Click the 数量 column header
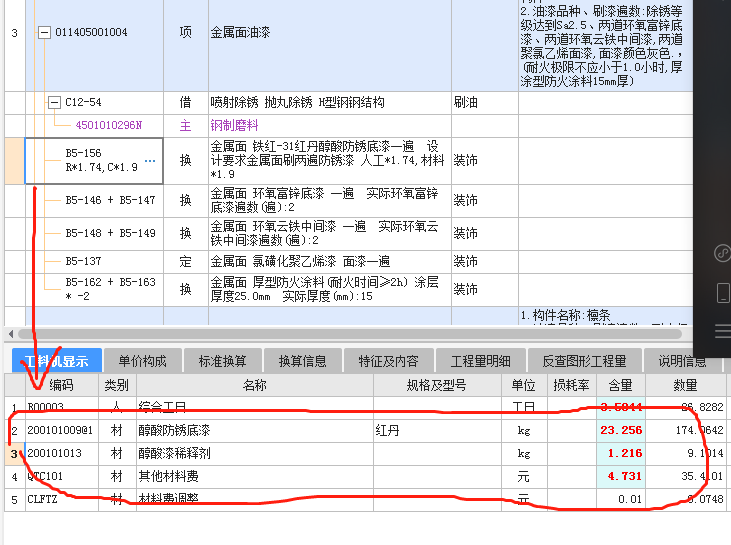 [685, 385]
